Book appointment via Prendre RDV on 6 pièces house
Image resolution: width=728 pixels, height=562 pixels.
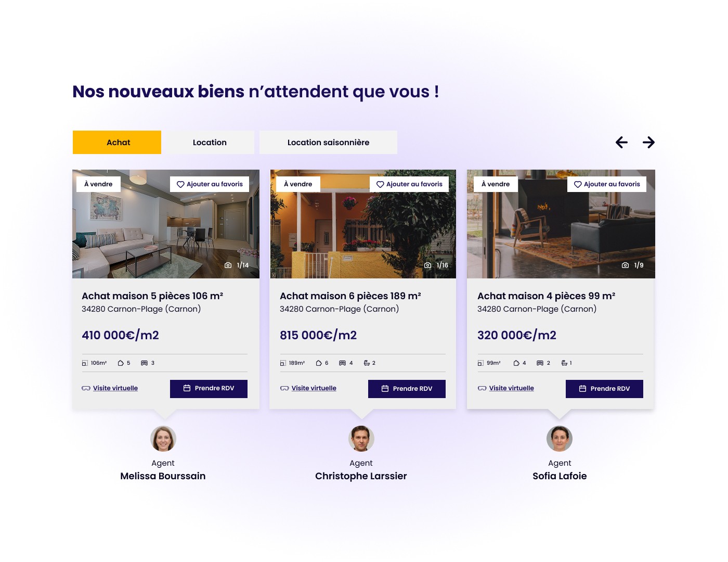407,389
